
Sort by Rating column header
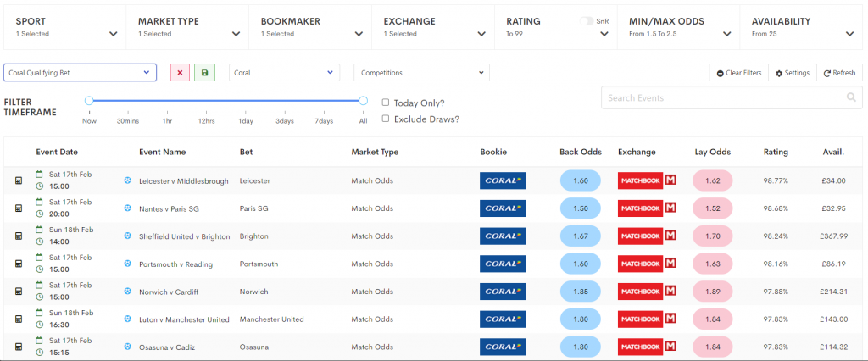[775, 152]
